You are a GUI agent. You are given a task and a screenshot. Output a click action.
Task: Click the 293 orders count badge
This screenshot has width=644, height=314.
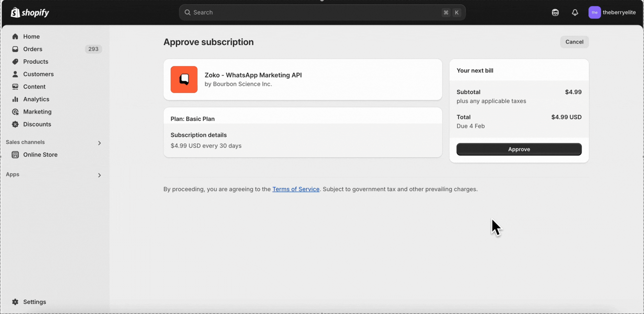[93, 49]
